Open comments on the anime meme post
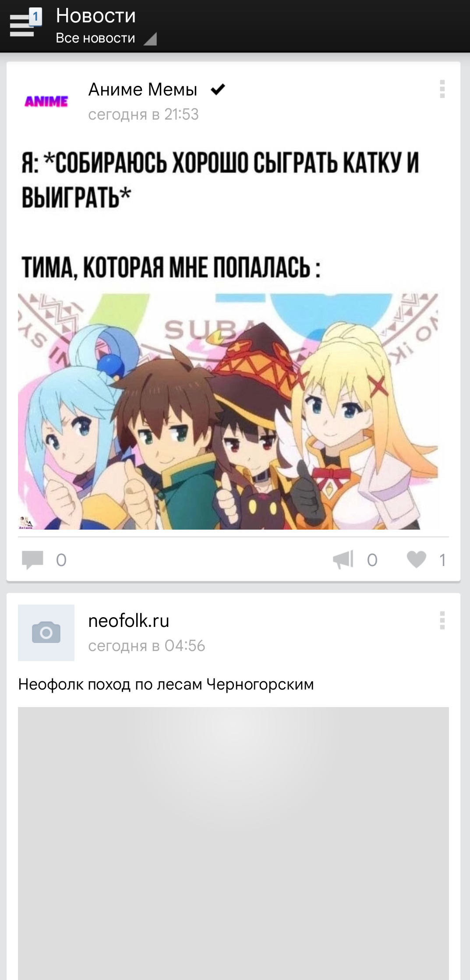The height and width of the screenshot is (980, 470). [x=44, y=559]
